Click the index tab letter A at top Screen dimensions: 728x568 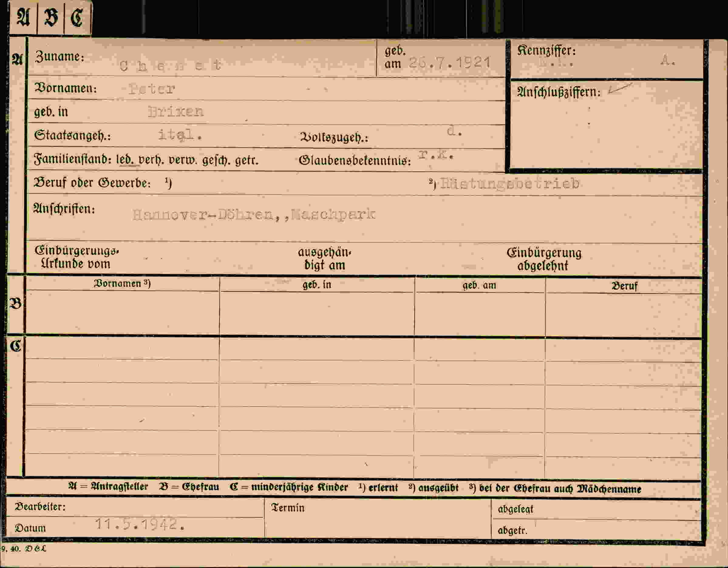[23, 18]
